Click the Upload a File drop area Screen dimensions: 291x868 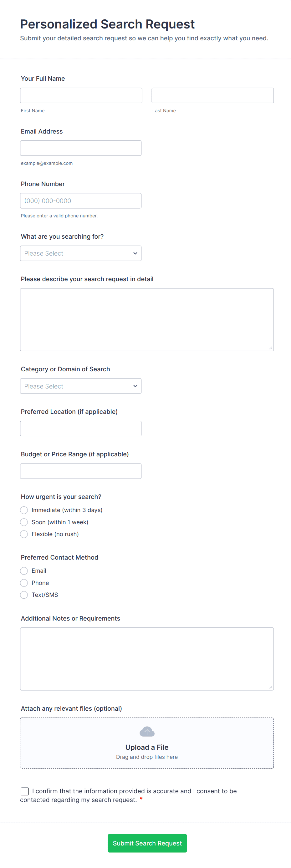147,751
